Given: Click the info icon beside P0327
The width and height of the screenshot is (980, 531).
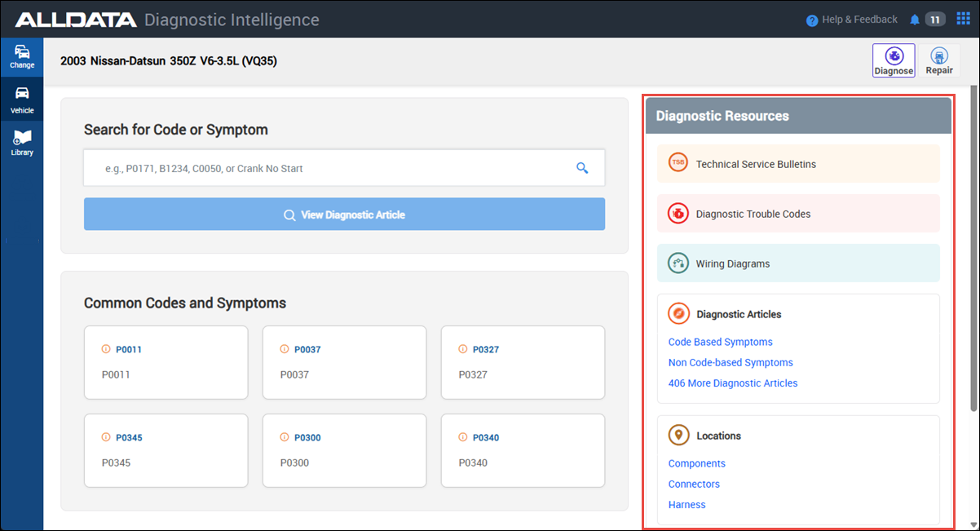Looking at the screenshot, I should 463,349.
